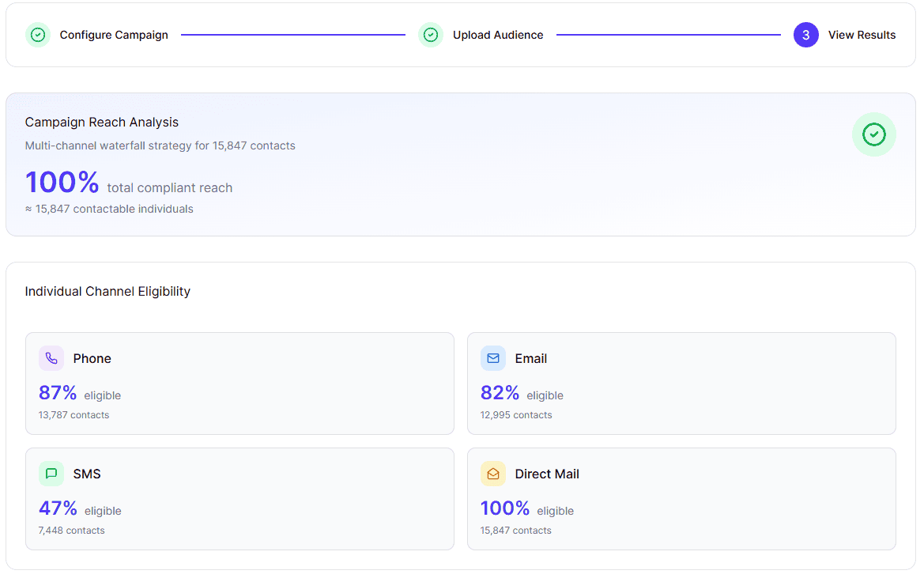Screen dimensions: 924x578
Task: Click the Phone channel handset icon
Action: pos(51,358)
